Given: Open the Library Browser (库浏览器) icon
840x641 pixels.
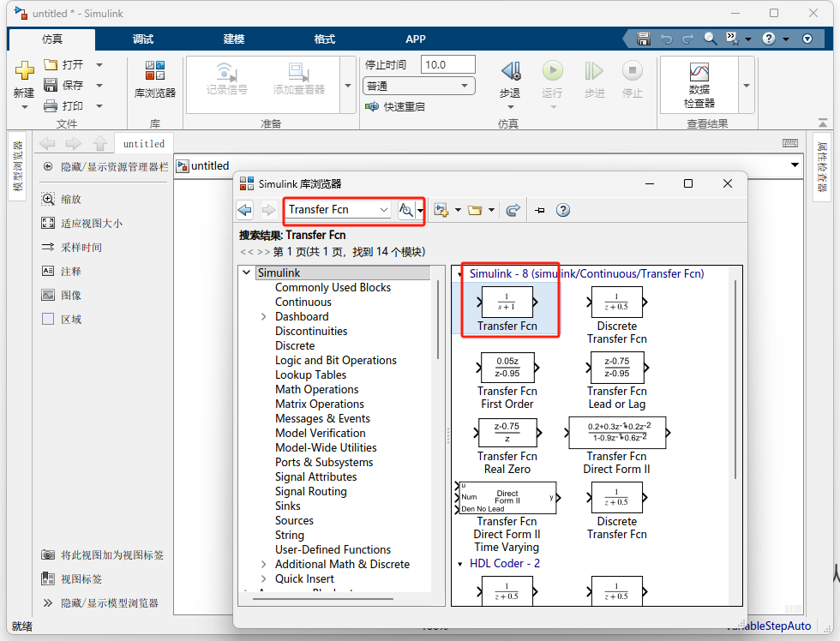Looking at the screenshot, I should point(155,70).
